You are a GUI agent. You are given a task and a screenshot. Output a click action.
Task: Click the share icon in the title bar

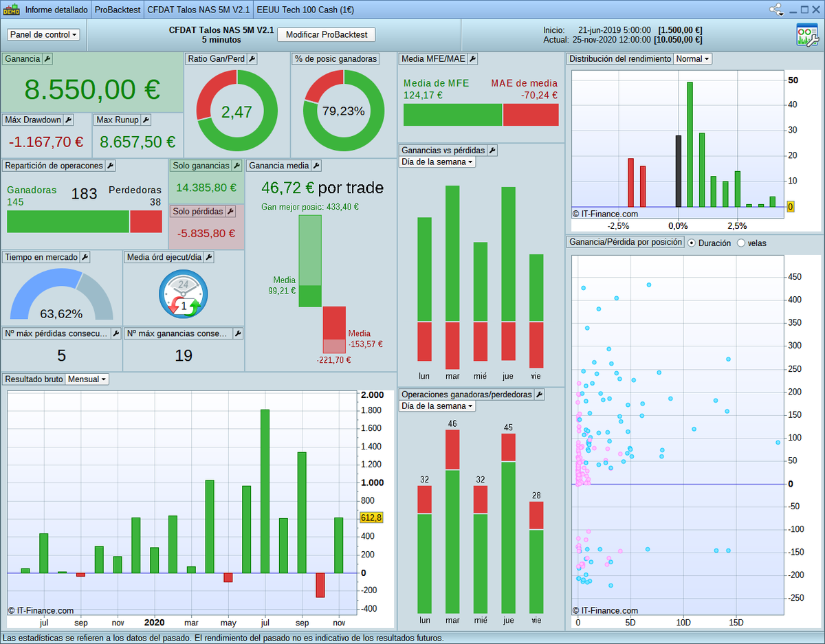[778, 9]
